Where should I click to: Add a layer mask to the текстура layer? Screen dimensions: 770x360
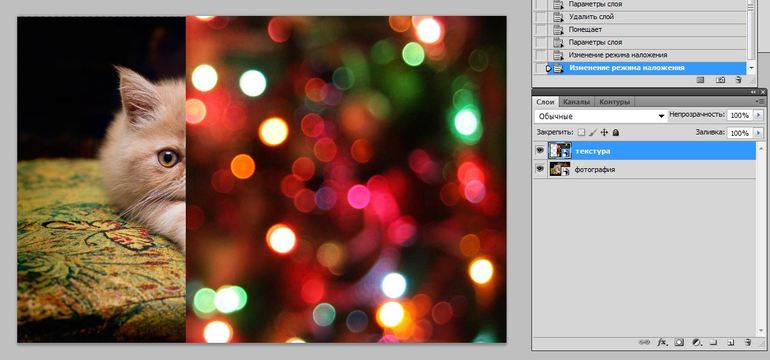pyautogui.click(x=679, y=342)
